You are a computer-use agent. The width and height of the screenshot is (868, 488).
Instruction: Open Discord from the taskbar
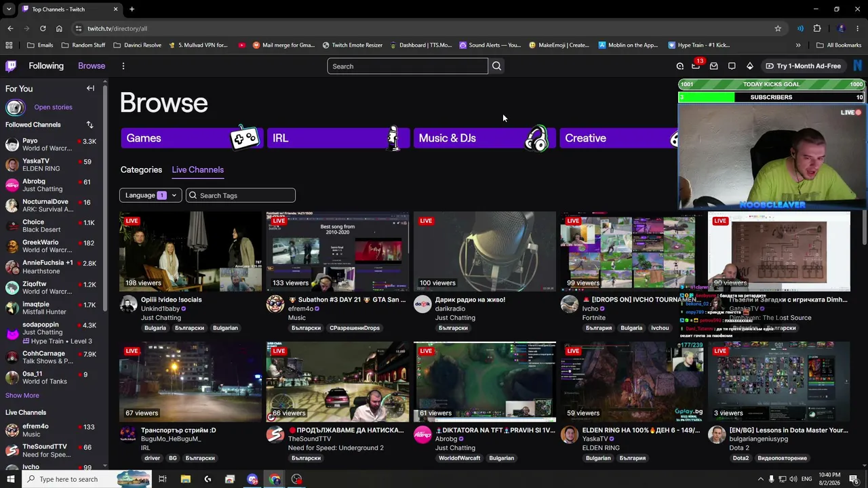(x=252, y=479)
